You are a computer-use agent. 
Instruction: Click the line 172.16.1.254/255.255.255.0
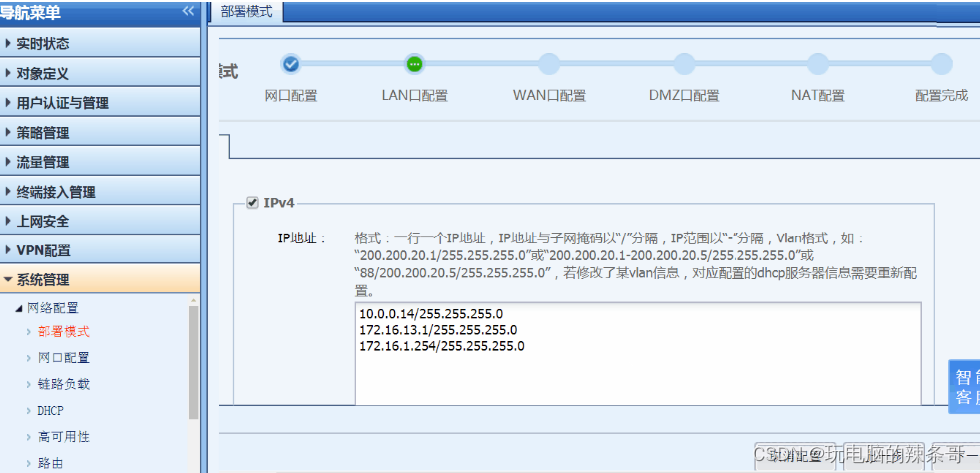[x=442, y=346]
